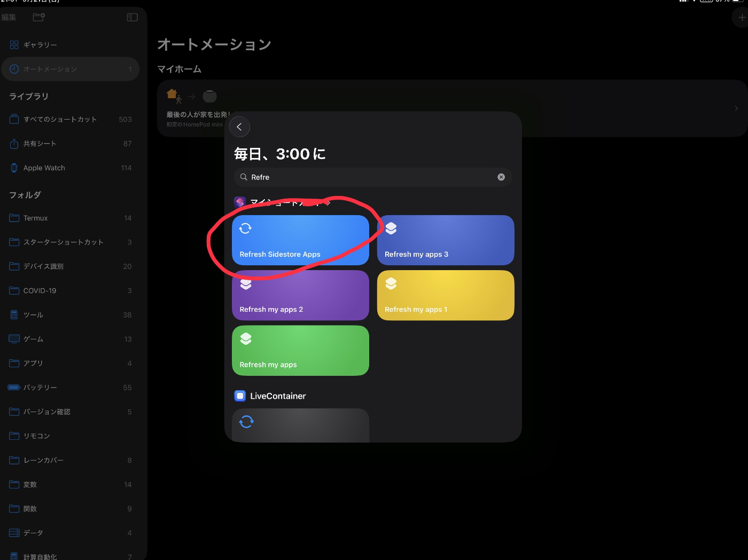Click the Edit (編集) button in sidebar
Screen dimensions: 748x560
pos(9,17)
